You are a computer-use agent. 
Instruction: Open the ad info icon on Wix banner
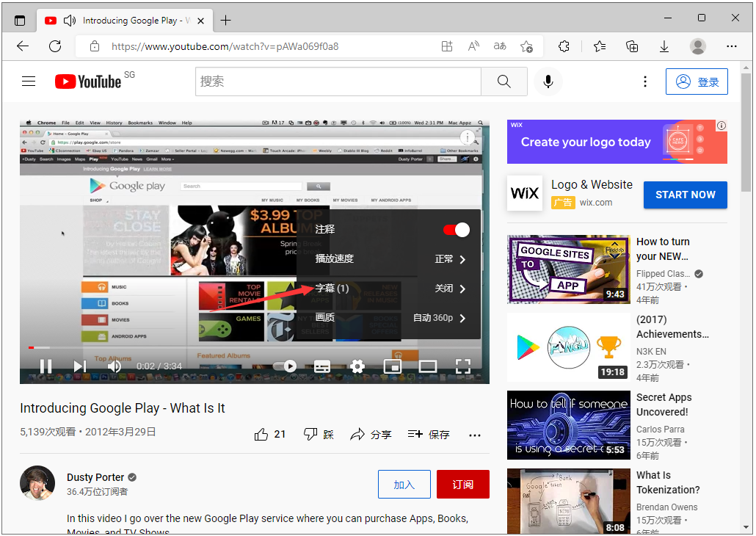pos(722,126)
